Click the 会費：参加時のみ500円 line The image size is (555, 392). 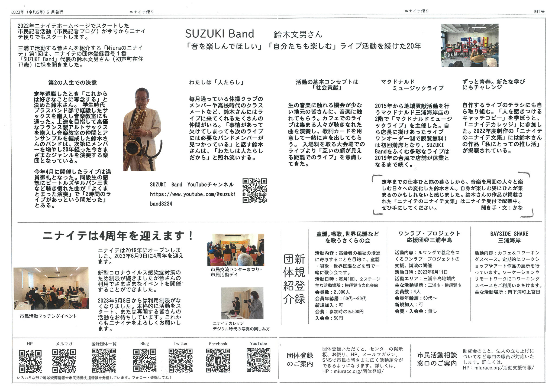[339, 312]
